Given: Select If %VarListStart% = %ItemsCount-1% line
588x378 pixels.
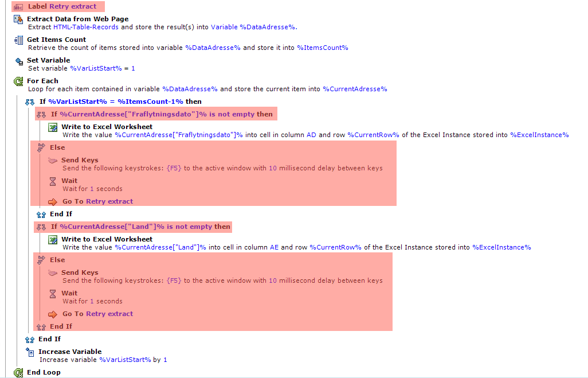Looking at the screenshot, I should [120, 102].
